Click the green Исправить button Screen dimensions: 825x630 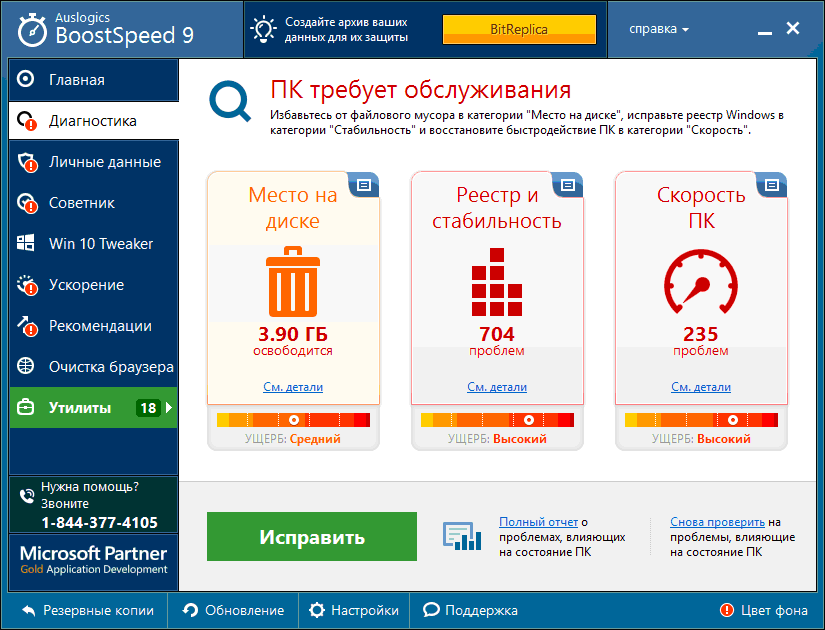[x=312, y=536]
